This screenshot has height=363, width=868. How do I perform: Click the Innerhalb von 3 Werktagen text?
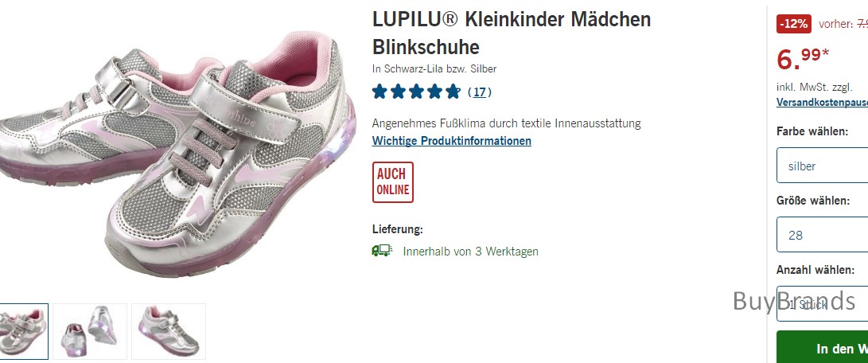(x=470, y=251)
